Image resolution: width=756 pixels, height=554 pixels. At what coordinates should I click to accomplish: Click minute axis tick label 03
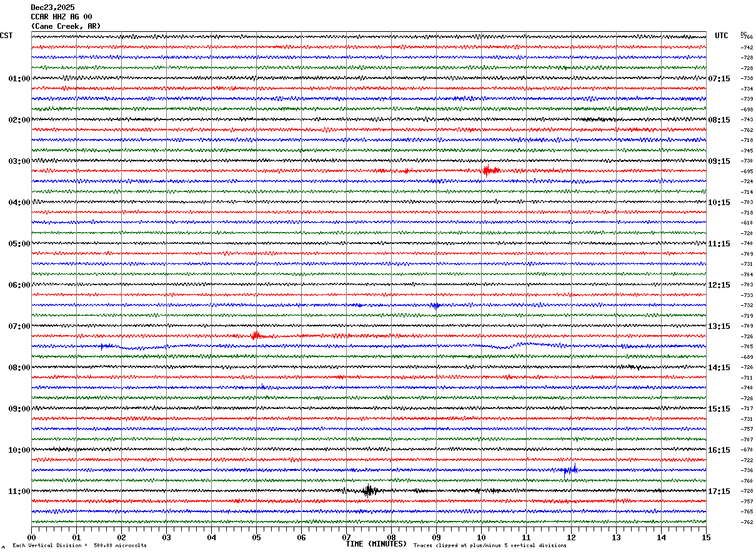pos(166,537)
